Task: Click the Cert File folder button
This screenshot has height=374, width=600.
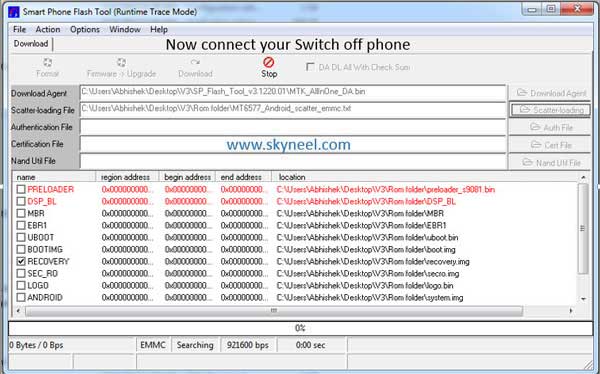Action: (x=549, y=145)
